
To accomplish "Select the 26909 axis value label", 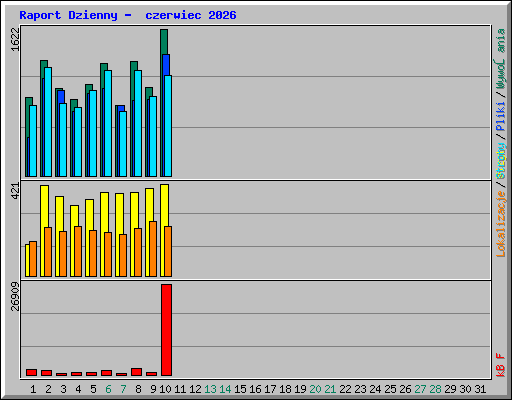I will pyautogui.click(x=15, y=296).
